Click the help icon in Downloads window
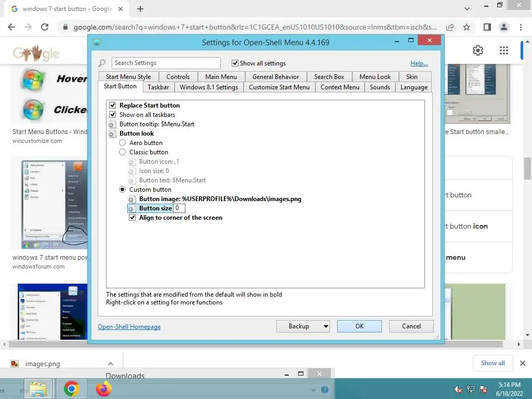The image size is (532, 399). click(325, 390)
